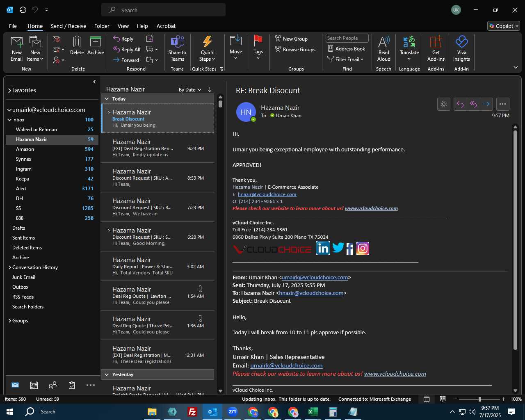Open the 9:24 PM Deal Registration email

[157, 148]
